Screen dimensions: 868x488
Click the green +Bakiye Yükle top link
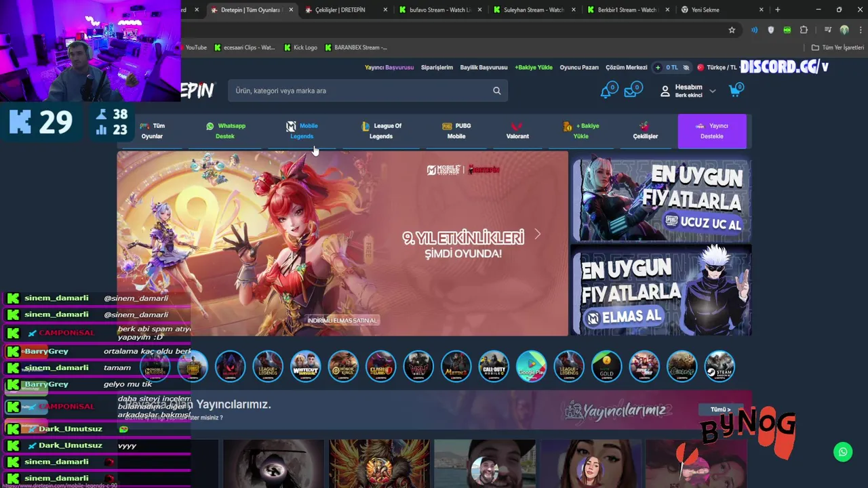tap(534, 68)
